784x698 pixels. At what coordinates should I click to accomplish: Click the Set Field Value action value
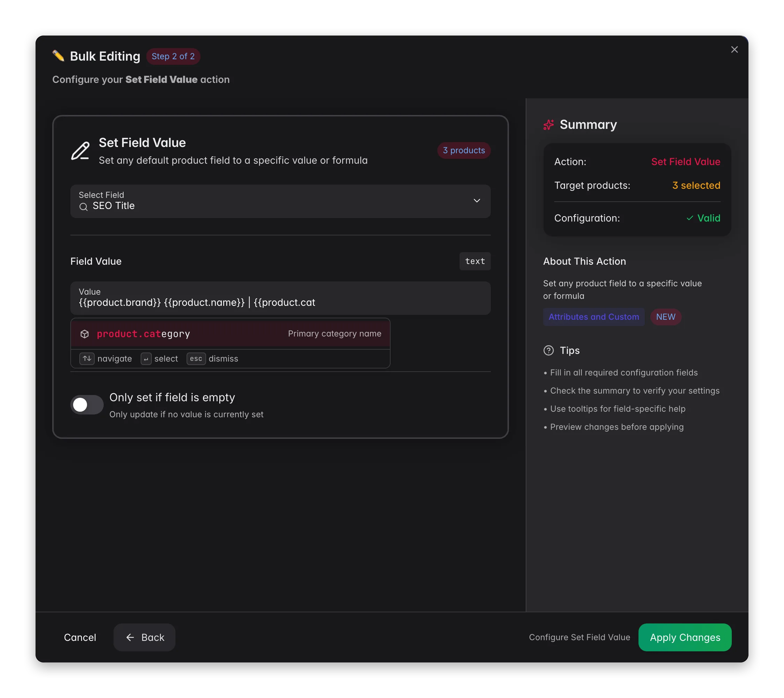[x=685, y=162]
